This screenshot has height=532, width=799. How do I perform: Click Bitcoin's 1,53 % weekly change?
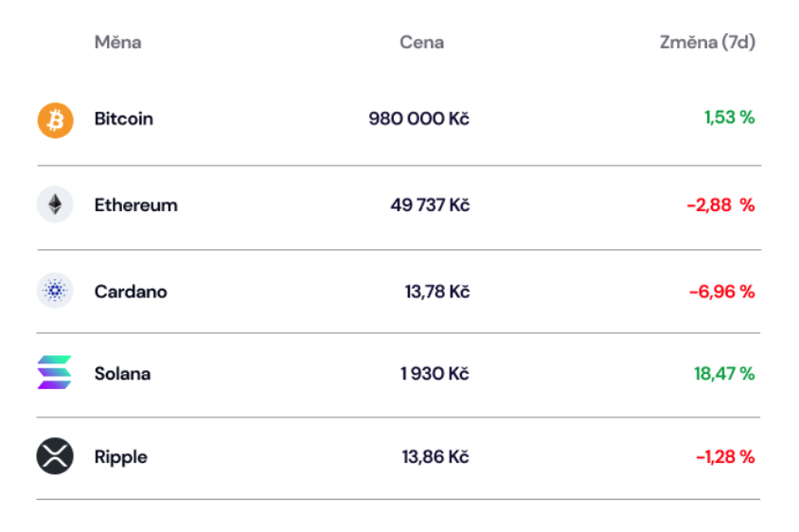point(729,117)
